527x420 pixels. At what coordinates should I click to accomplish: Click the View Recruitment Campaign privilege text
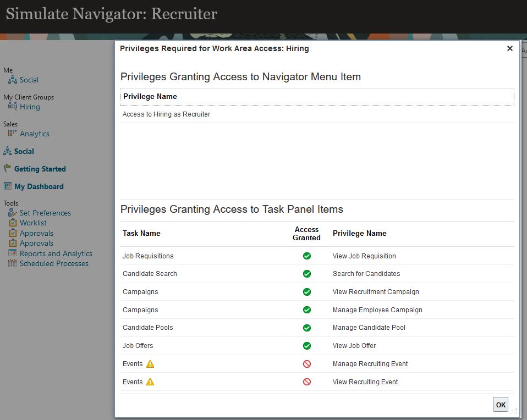coord(376,292)
